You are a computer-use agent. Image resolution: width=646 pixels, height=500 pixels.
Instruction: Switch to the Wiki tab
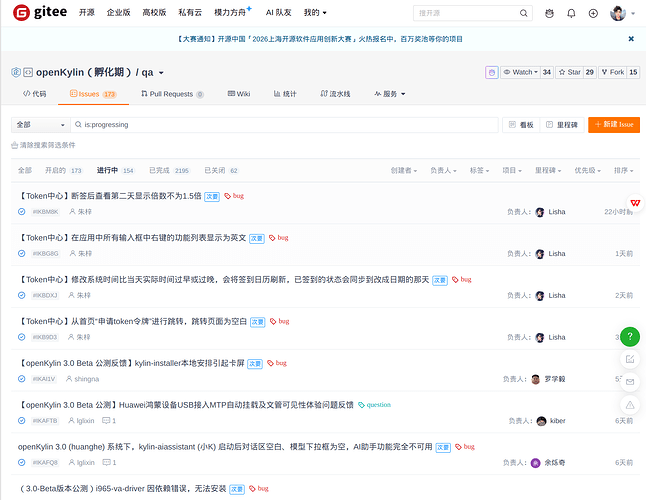point(239,94)
